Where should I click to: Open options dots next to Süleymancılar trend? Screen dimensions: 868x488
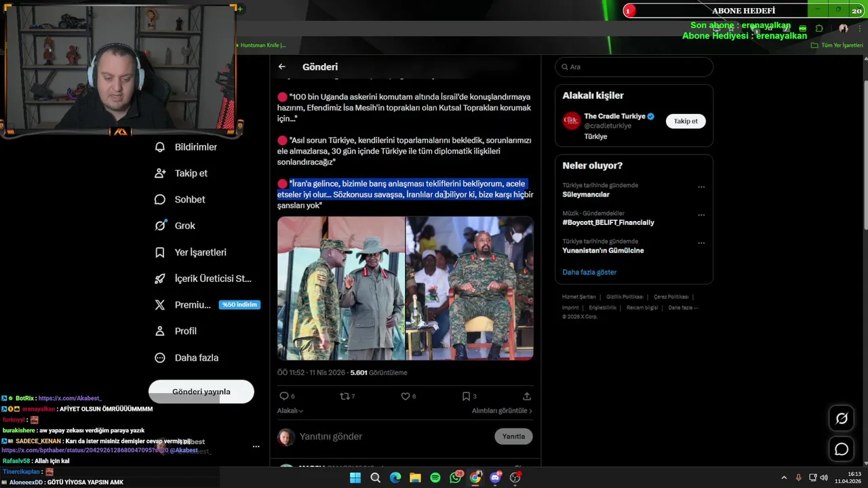coord(701,187)
